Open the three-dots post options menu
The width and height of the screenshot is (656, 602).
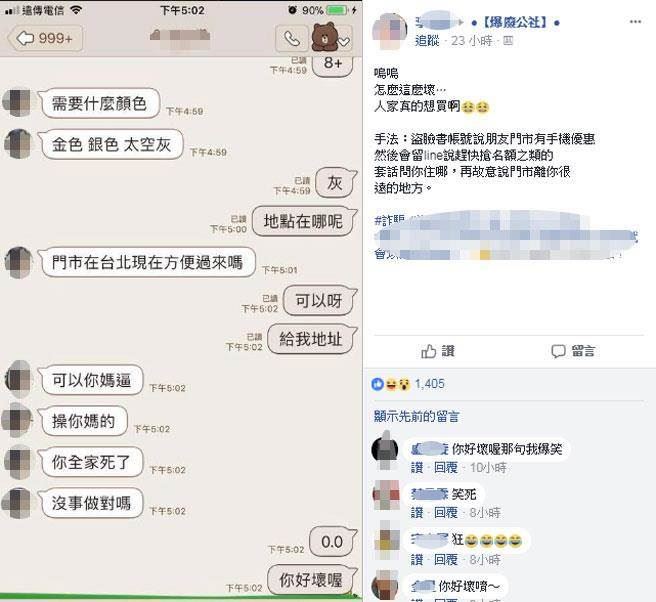pos(635,22)
